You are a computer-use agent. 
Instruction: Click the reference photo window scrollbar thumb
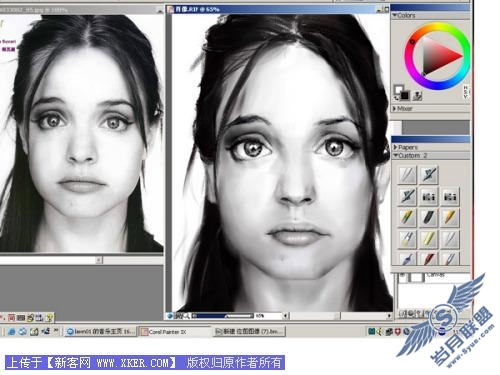pos(99,260)
